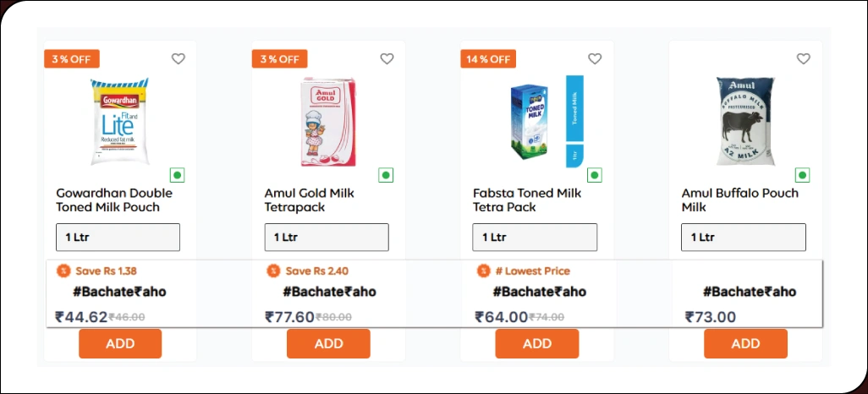Screen dimensions: 868x394
Task: Tap heart icon on Amul Gold Milk Tetrapack
Action: (x=387, y=59)
